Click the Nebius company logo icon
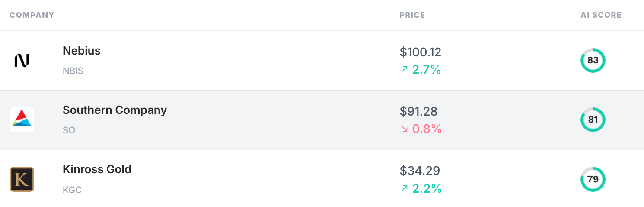Viewport: 644px width, 207px height. click(x=22, y=61)
